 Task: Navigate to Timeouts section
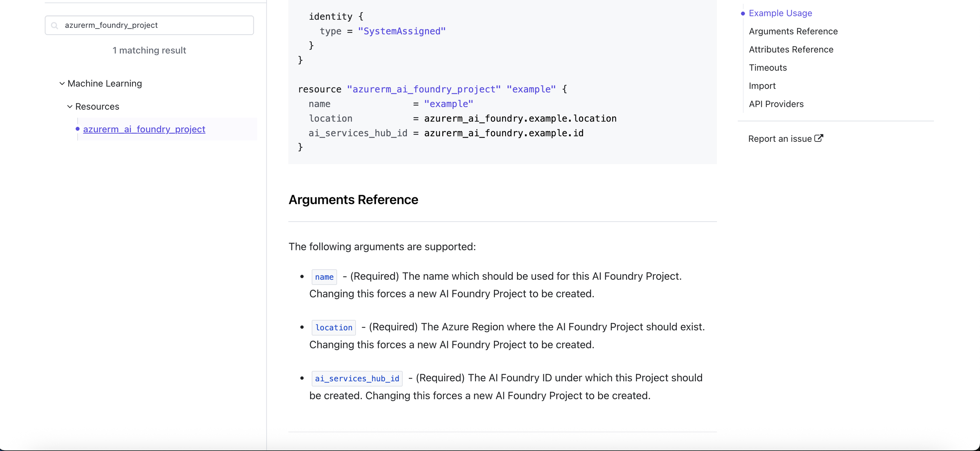point(768,68)
